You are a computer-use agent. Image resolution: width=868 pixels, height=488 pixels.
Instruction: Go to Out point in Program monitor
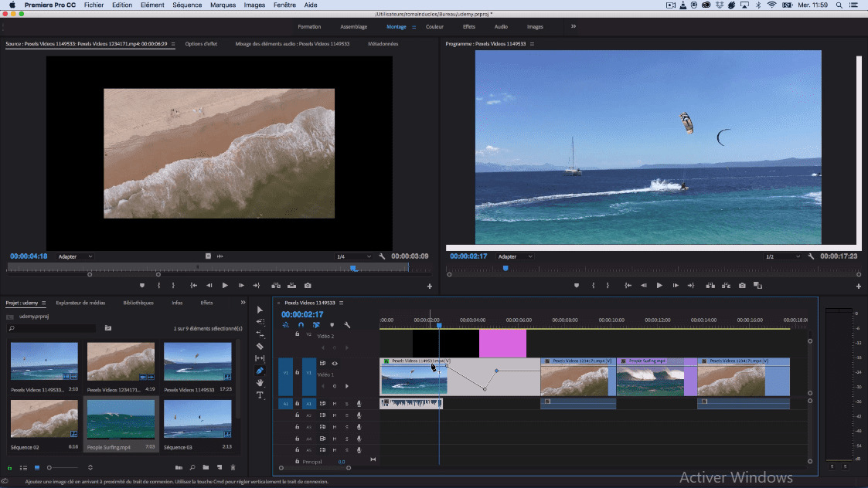[x=691, y=286]
